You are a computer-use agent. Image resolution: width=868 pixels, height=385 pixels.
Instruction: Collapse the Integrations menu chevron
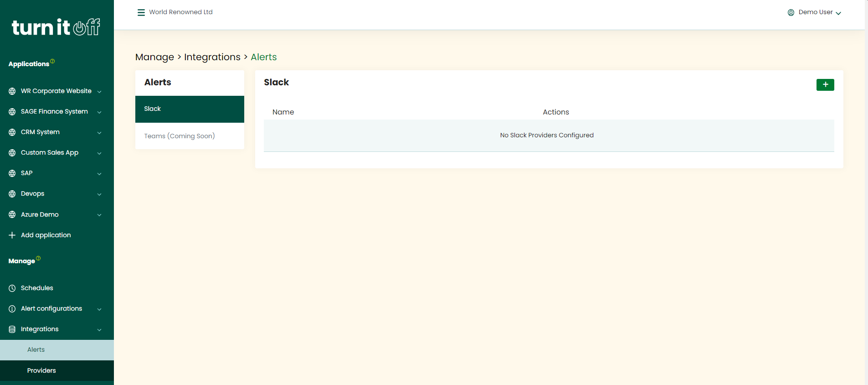tap(99, 330)
